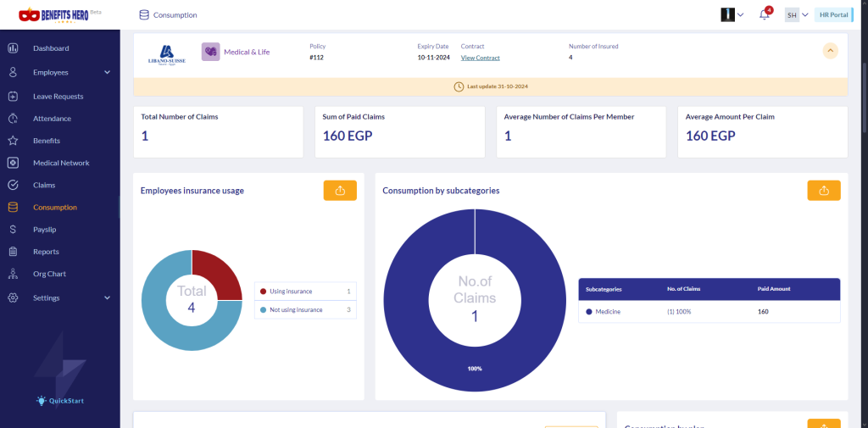Screen dimensions: 868x428
Task: Click the company logo thumbnail in header
Action: [727, 15]
